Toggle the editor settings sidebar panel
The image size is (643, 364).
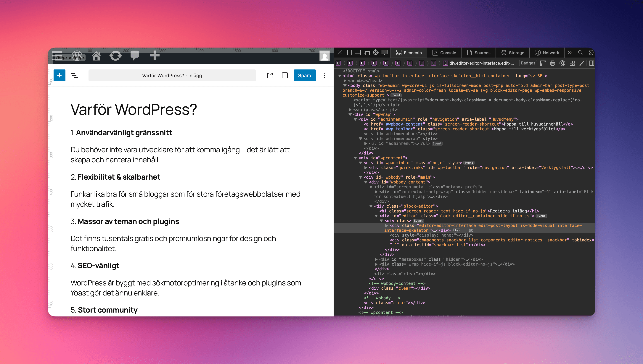pos(285,75)
